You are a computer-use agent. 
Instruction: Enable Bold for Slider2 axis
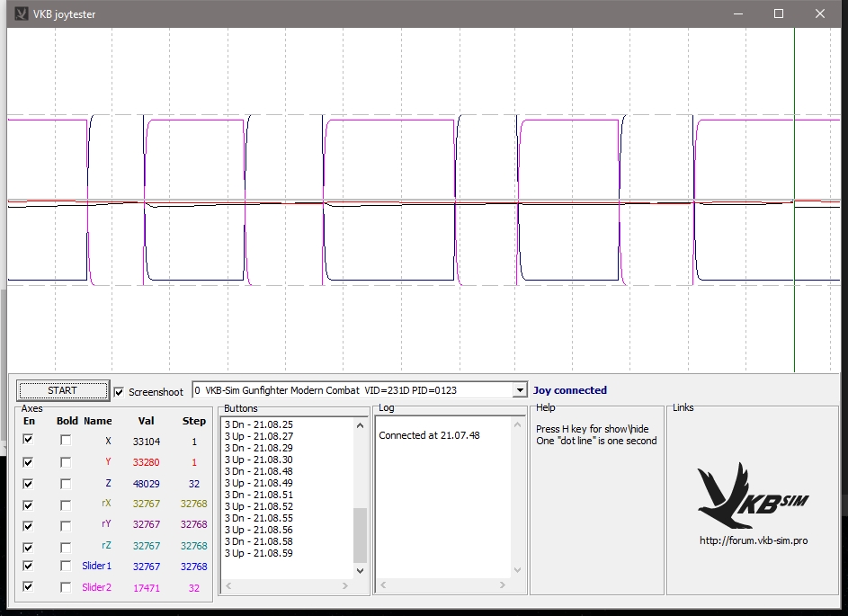click(x=66, y=587)
